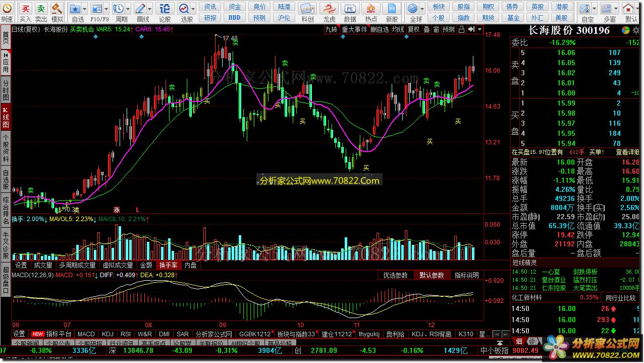The height and width of the screenshot is (363, 644).
Task: Toggle 均线 moving average lines
Action: (398, 29)
